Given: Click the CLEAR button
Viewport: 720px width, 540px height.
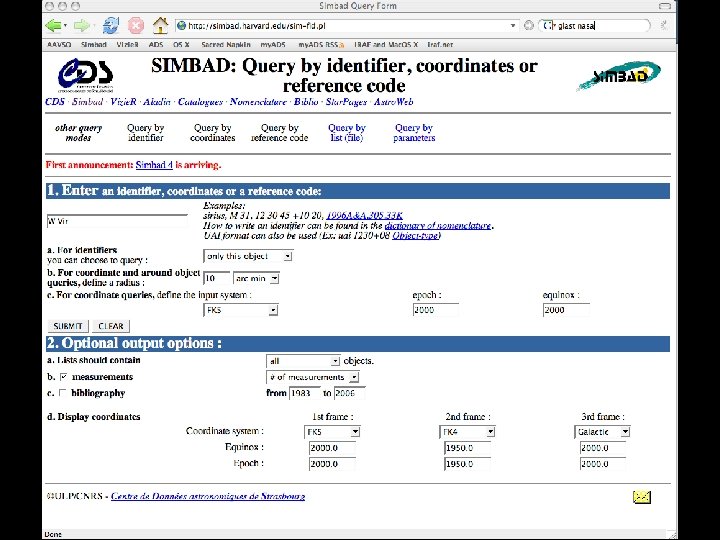Looking at the screenshot, I should tap(111, 326).
